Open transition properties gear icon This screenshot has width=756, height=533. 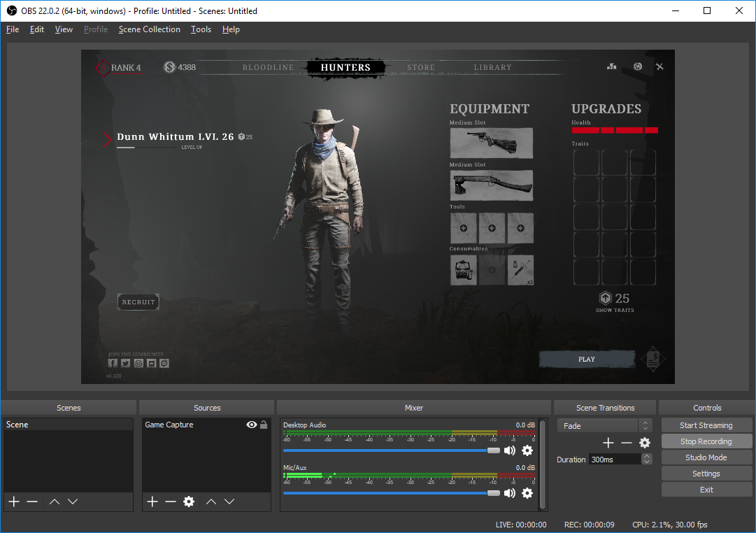coord(645,443)
